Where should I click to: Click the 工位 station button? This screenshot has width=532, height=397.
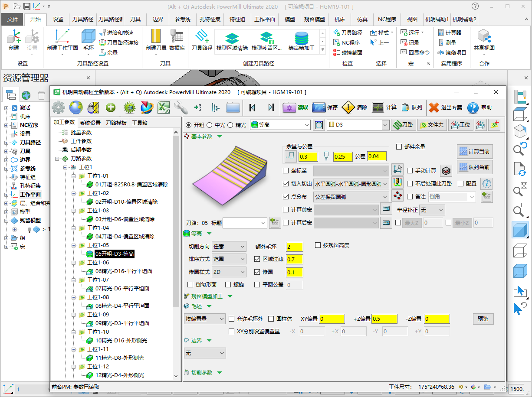click(460, 125)
